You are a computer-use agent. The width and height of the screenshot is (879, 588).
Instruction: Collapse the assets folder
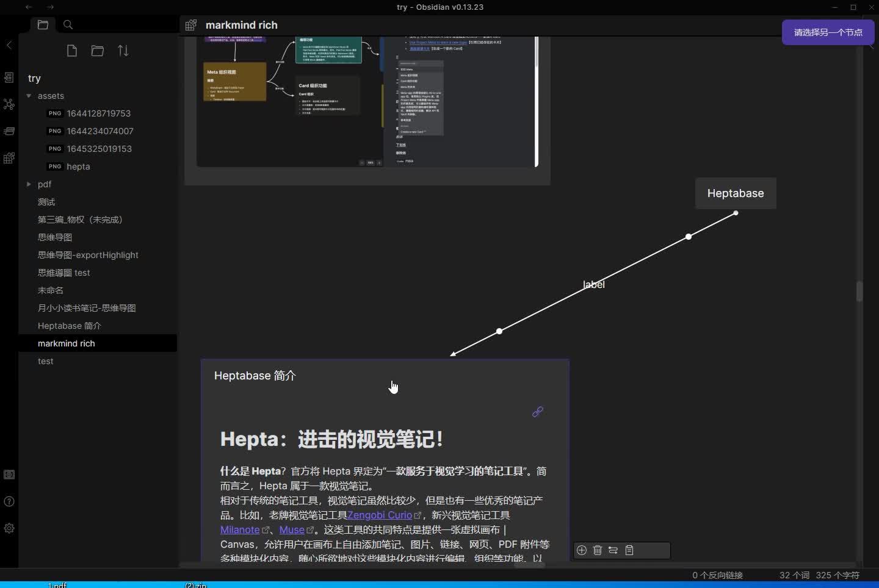[x=28, y=96]
